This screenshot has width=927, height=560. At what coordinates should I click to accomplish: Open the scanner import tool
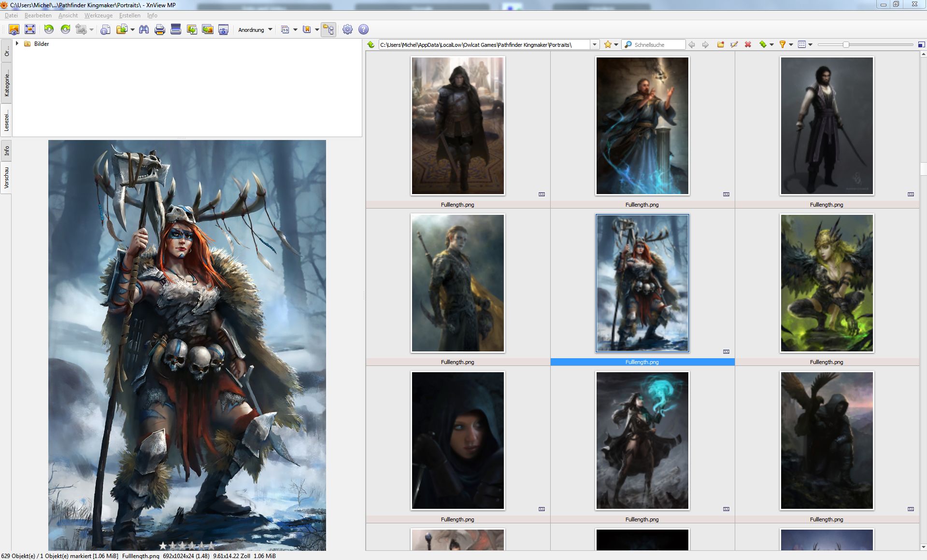176,29
